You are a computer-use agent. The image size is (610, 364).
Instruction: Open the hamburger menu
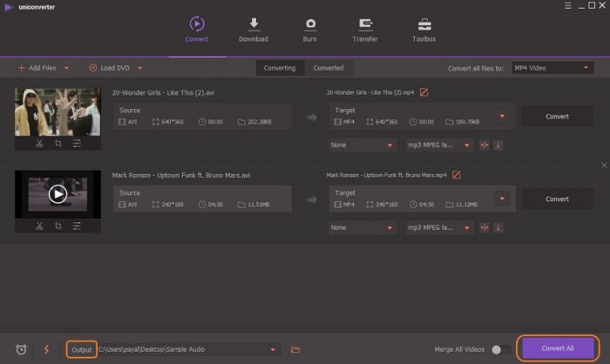click(568, 5)
